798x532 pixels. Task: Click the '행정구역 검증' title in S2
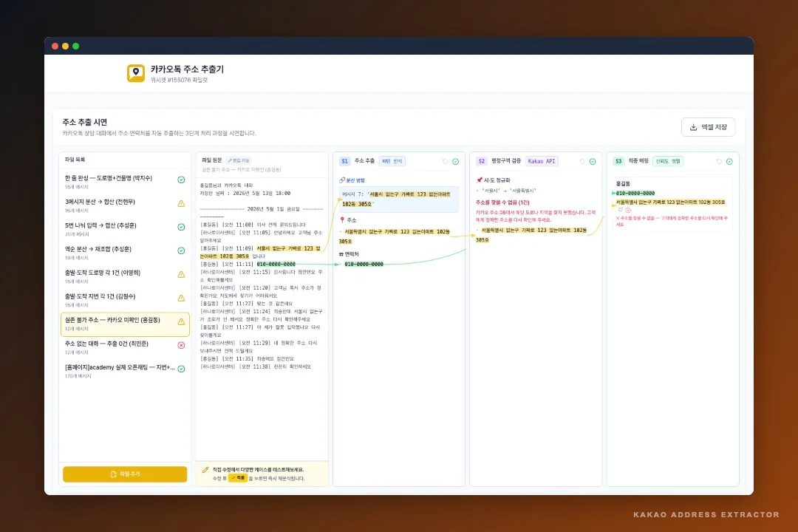click(506, 161)
